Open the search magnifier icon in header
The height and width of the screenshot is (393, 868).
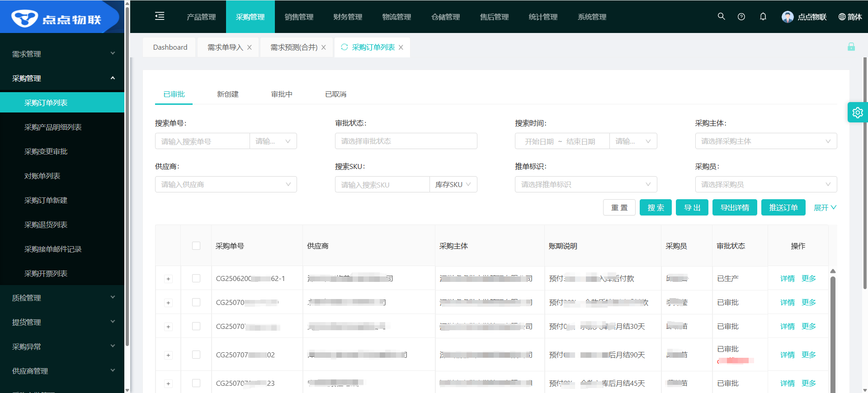click(721, 16)
